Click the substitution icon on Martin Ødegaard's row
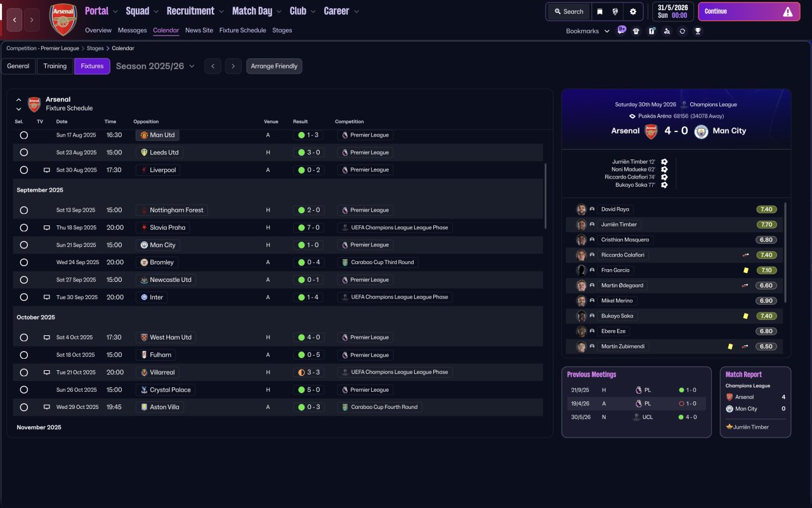 pyautogui.click(x=746, y=286)
